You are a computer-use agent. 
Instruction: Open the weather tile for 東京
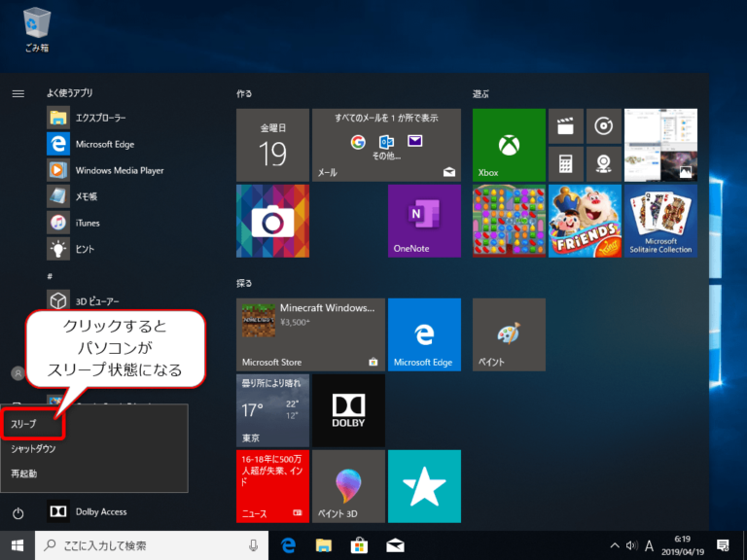point(272,410)
